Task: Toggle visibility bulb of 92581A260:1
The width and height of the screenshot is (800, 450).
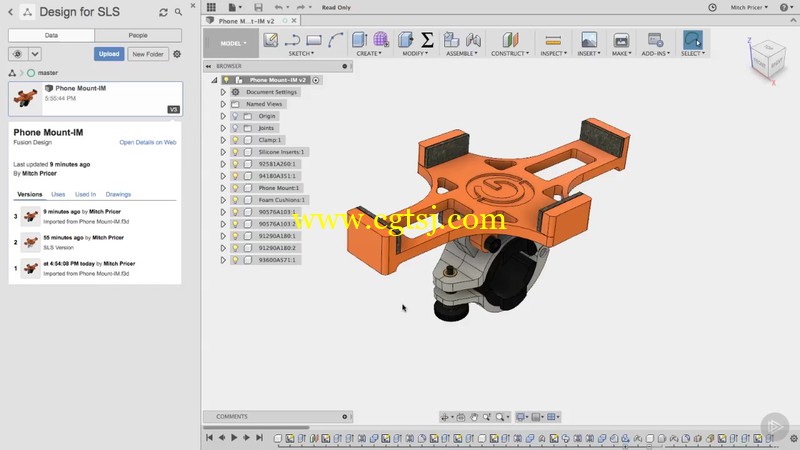Action: 235,164
